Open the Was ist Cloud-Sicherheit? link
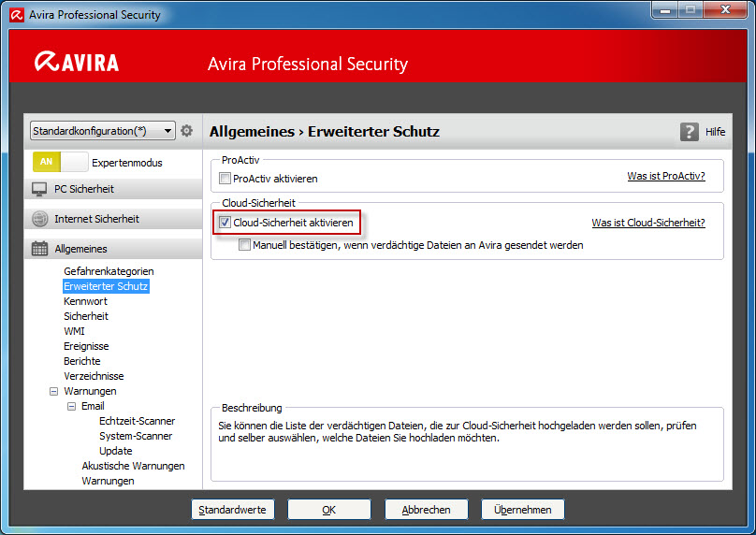The width and height of the screenshot is (756, 535). [x=648, y=223]
